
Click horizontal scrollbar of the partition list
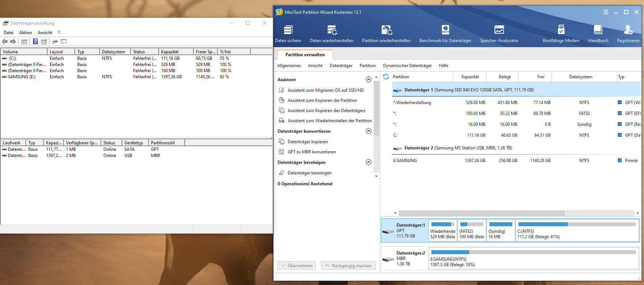coord(481,213)
